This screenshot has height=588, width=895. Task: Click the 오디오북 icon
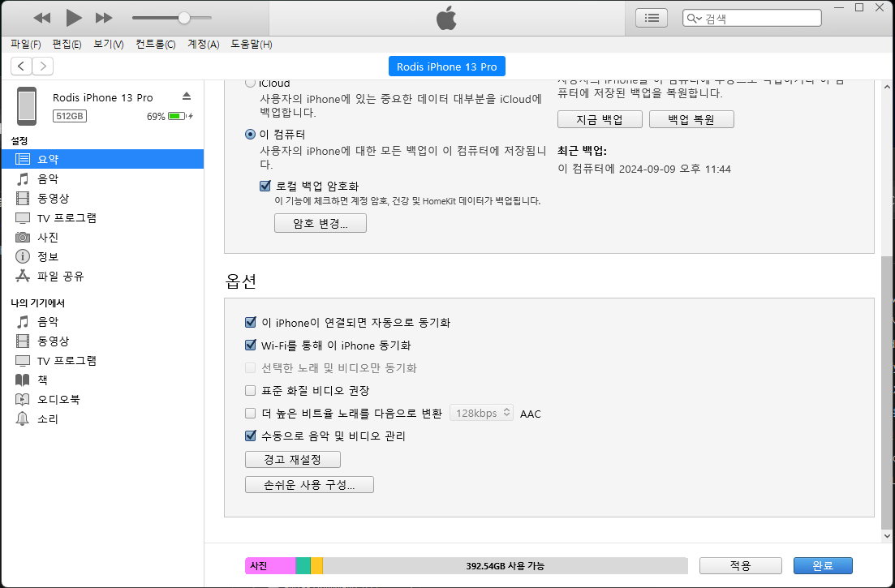(x=22, y=399)
